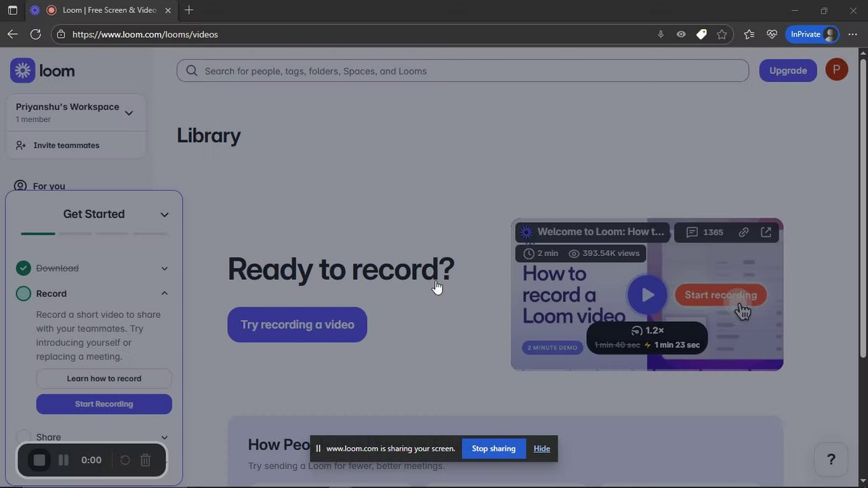Expand the Download step chevron

[164, 268]
